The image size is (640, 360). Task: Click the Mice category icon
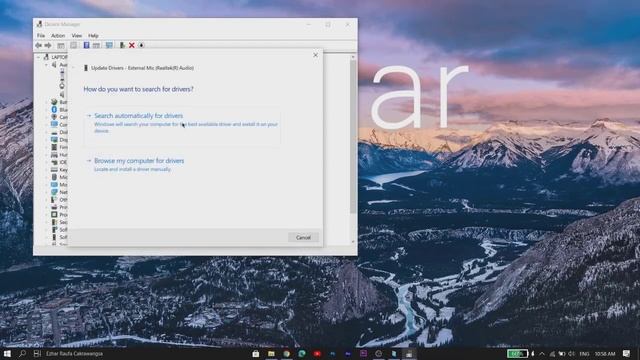point(54,177)
